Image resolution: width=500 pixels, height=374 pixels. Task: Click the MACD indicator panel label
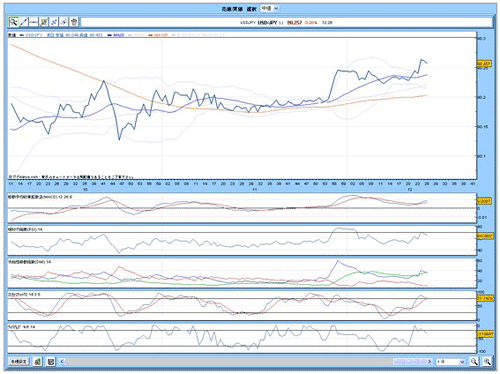[40, 197]
